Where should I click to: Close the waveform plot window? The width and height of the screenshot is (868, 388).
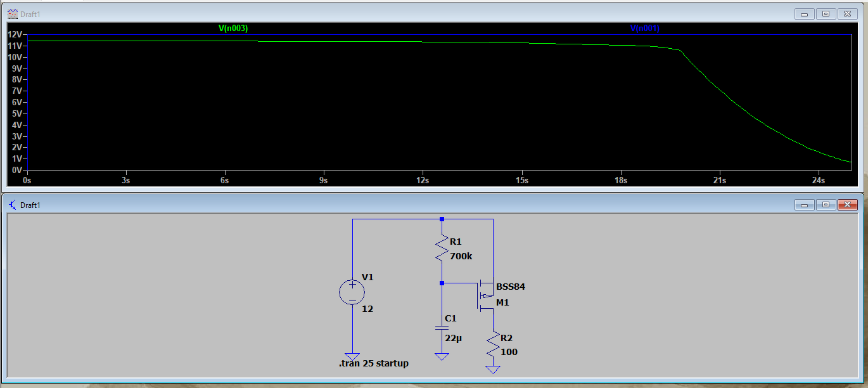coord(847,13)
